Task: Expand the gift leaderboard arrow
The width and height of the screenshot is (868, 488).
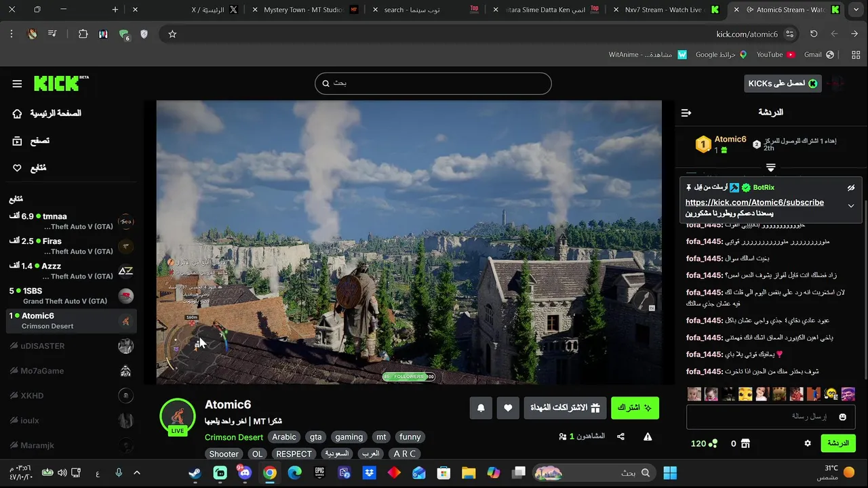Action: (771, 167)
